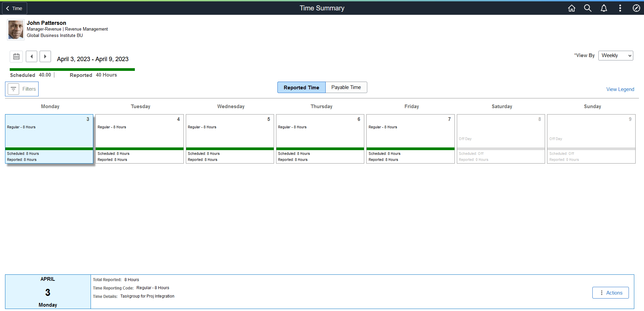Click the NavBar compass icon
The width and height of the screenshot is (644, 311).
(x=636, y=8)
